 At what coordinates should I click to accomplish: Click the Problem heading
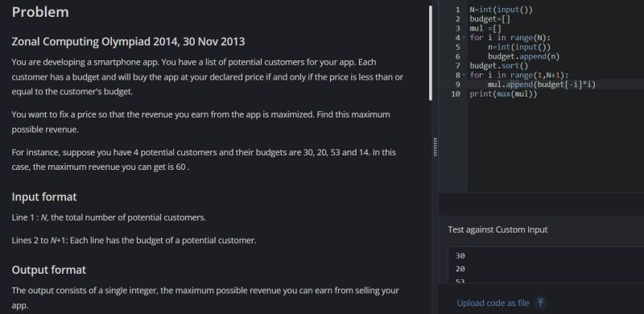coord(40,12)
